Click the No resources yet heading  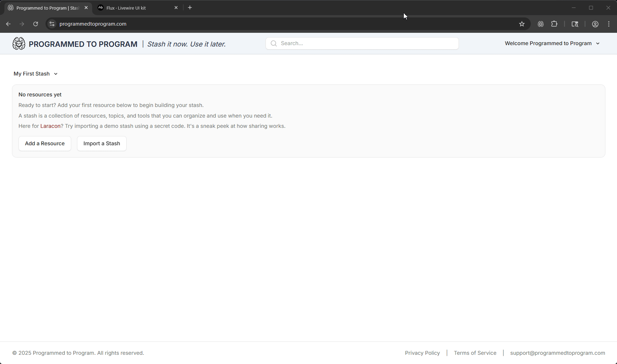coord(40,95)
